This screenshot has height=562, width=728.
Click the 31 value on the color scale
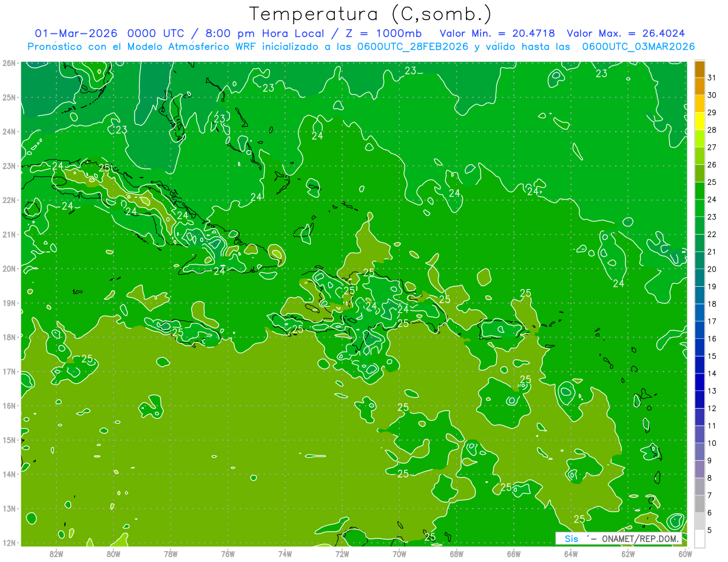[712, 78]
